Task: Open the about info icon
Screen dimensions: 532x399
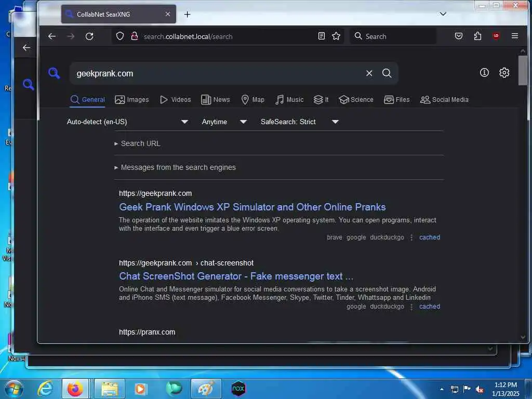Action: click(x=484, y=73)
